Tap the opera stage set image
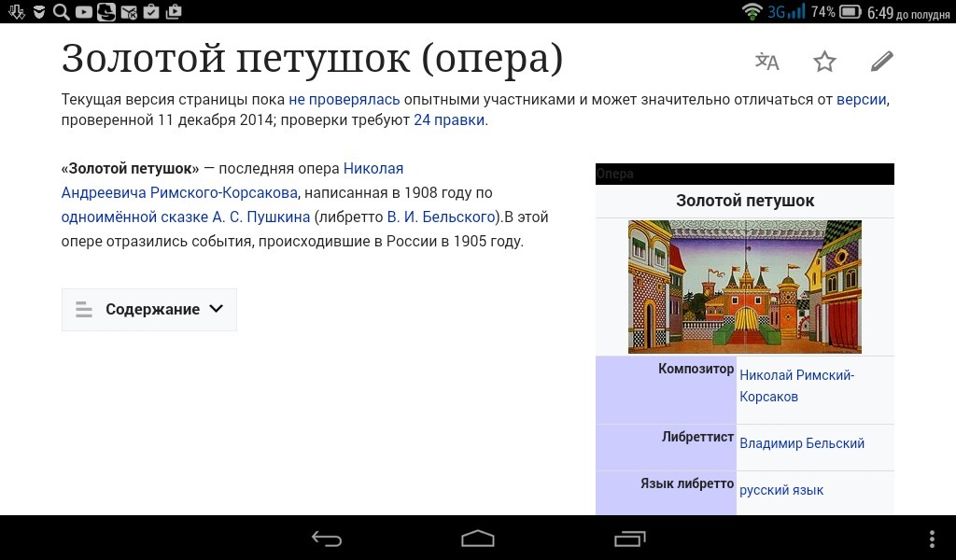Image resolution: width=956 pixels, height=560 pixels. click(744, 287)
